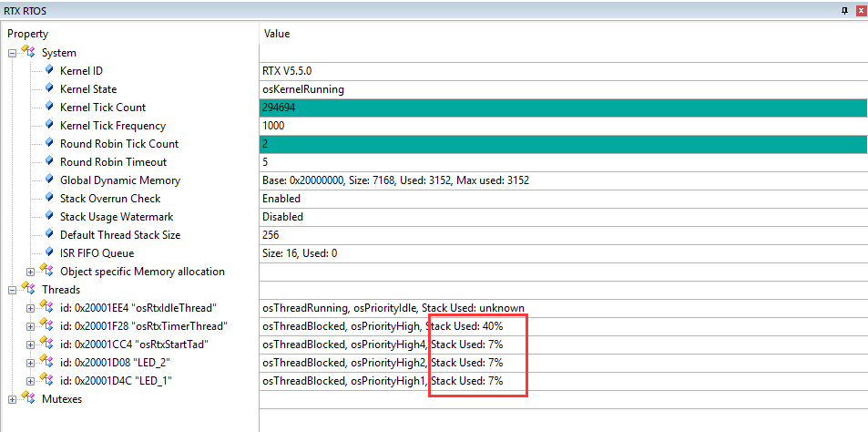Screen dimensions: 868x432
Task: Click the Mutexes group icon
Action: (28, 397)
